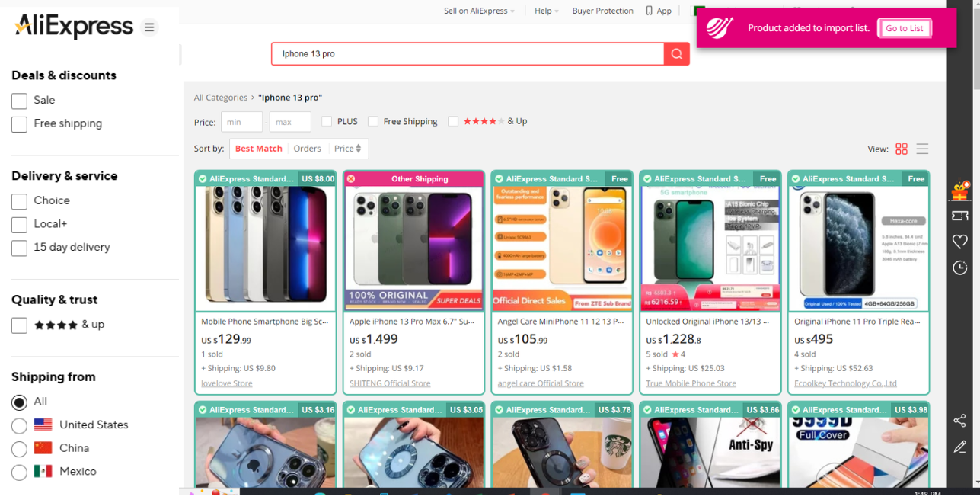Expand Sell on AliExpress dropdown
Screen dimensions: 980x503
click(479, 11)
